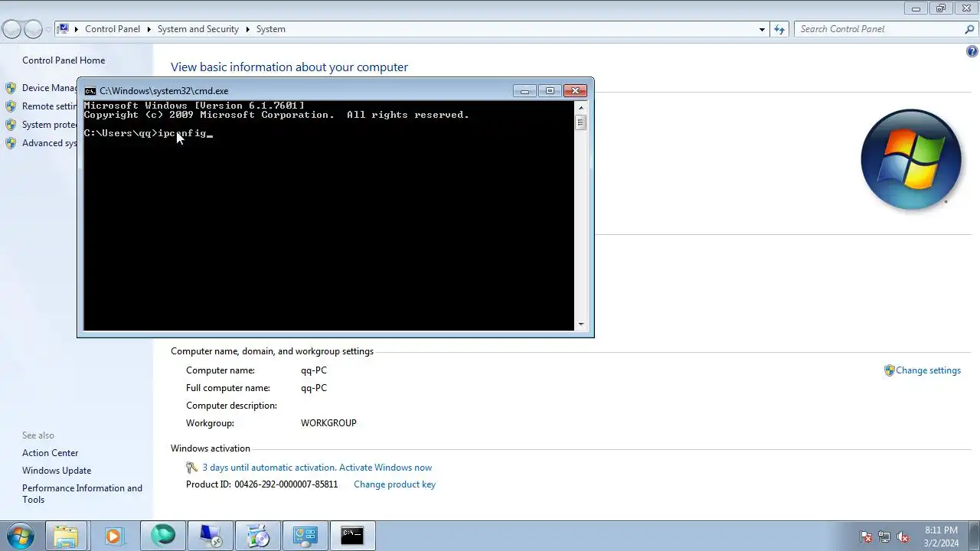The height and width of the screenshot is (551, 980).
Task: Open the green swirl app on the taskbar
Action: (162, 536)
